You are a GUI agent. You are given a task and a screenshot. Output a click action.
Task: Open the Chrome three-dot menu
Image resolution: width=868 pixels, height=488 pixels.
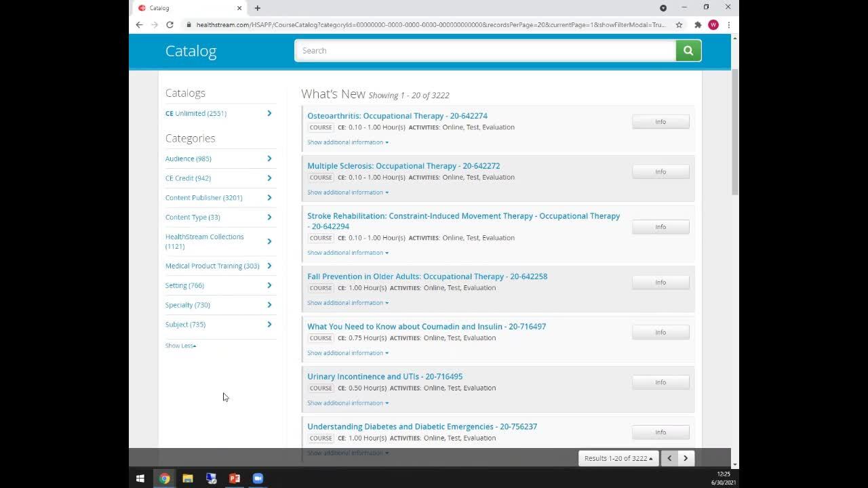[x=728, y=25]
